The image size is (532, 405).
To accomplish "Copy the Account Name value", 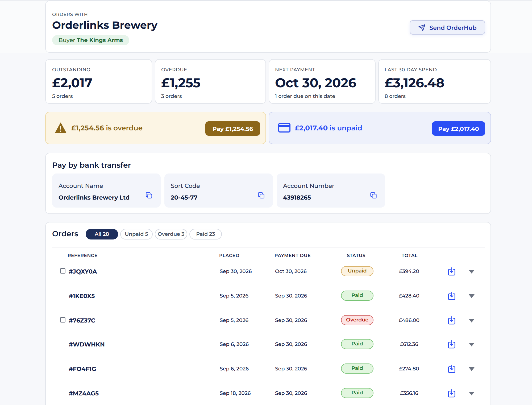I will pyautogui.click(x=149, y=195).
